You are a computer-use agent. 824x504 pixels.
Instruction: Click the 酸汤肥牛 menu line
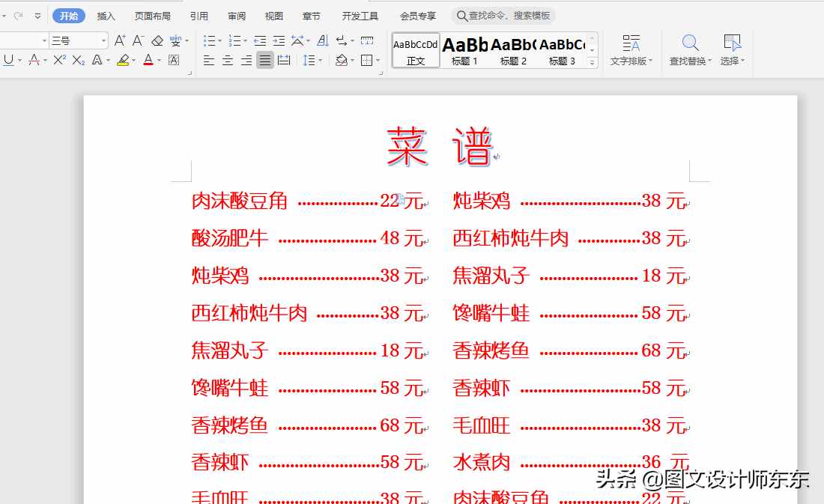click(x=309, y=238)
